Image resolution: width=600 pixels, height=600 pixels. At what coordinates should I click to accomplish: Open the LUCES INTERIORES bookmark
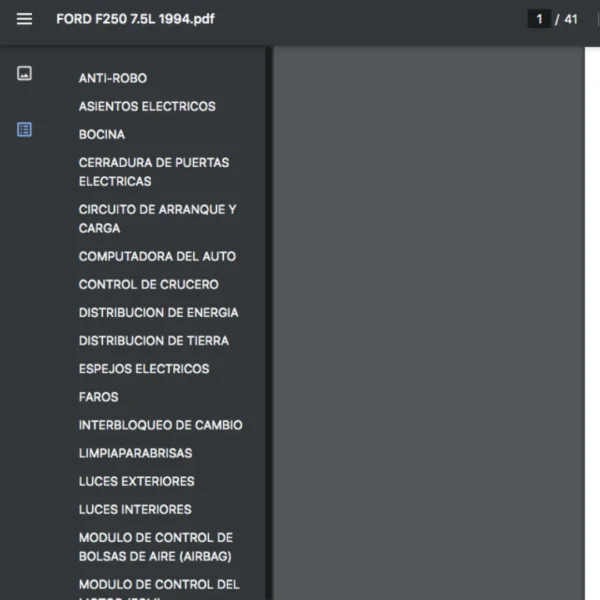(x=135, y=509)
